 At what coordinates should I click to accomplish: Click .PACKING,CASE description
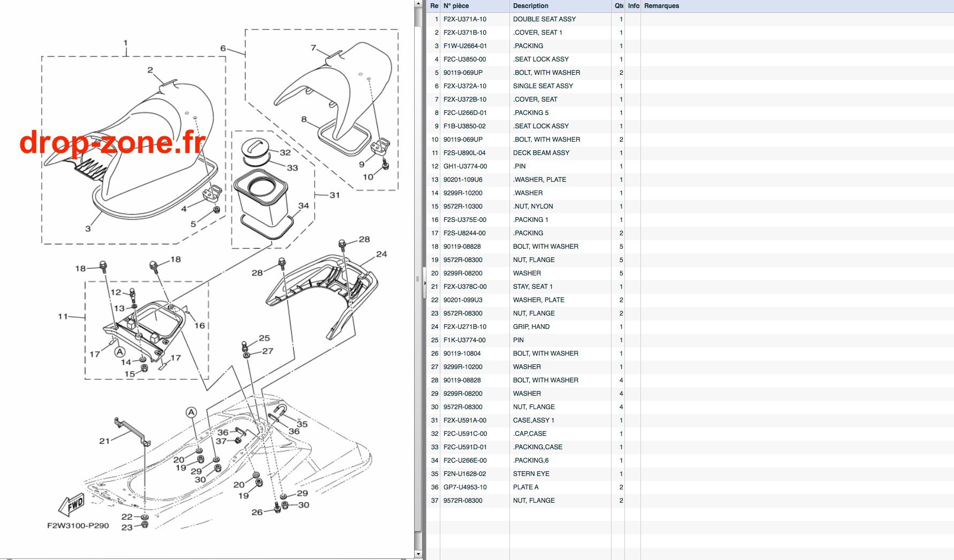click(x=538, y=447)
